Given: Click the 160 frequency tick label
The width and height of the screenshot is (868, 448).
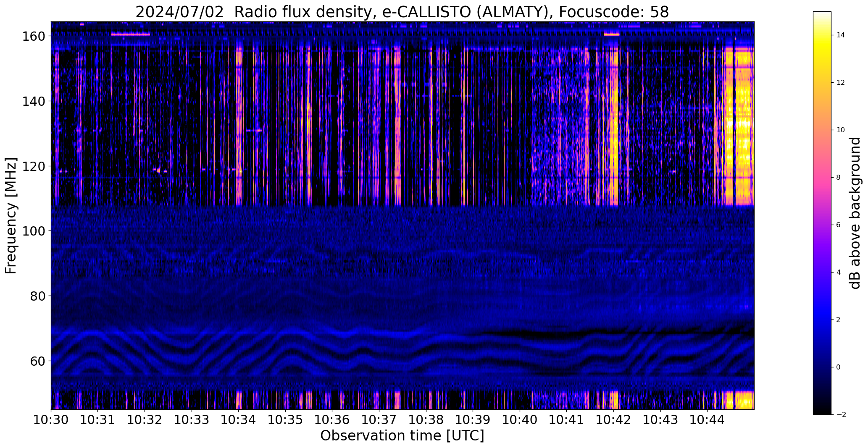Looking at the screenshot, I should (33, 37).
